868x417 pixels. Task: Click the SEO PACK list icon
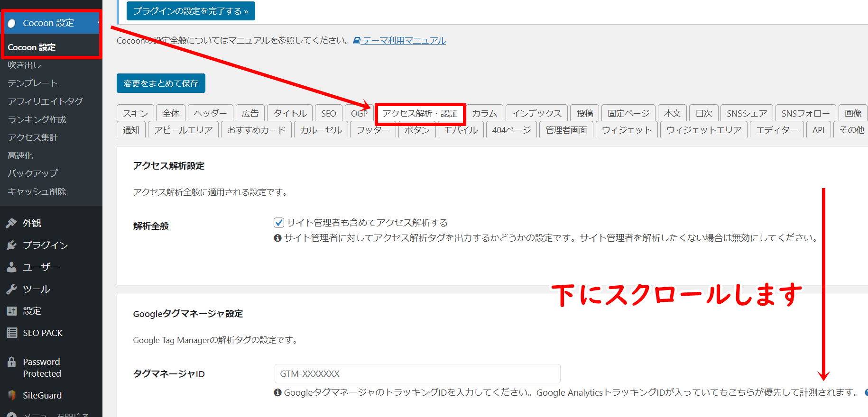point(12,333)
